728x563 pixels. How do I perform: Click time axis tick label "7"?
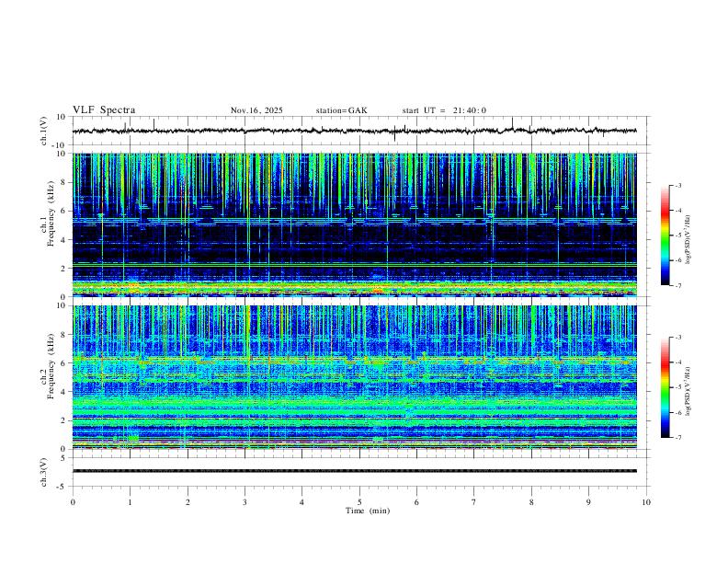[474, 502]
